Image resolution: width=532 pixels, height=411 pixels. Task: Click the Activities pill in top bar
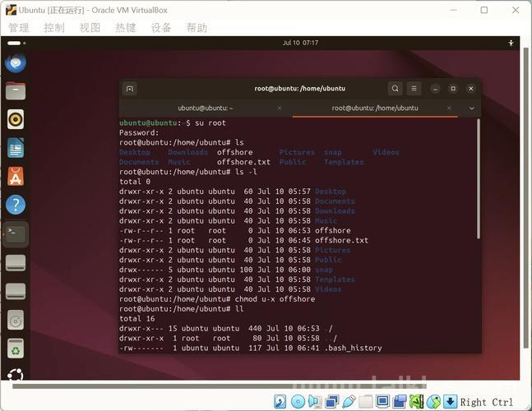point(16,43)
